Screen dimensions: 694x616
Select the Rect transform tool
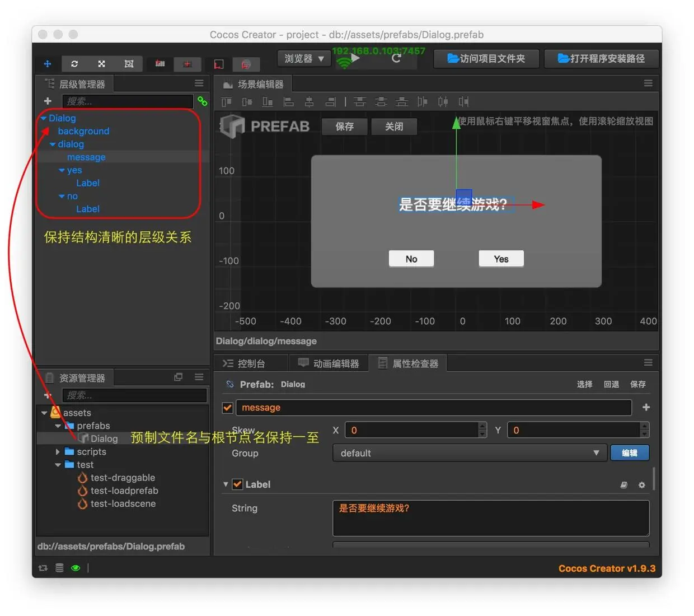129,64
